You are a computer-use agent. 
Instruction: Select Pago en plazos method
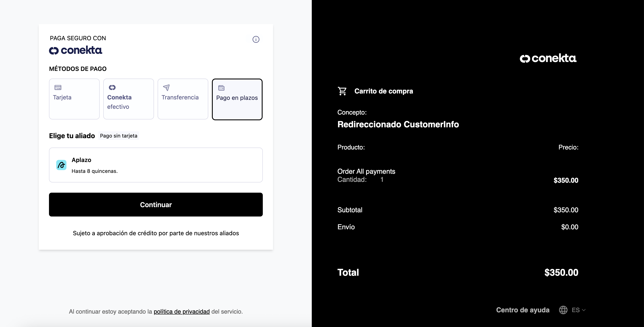pos(237,99)
